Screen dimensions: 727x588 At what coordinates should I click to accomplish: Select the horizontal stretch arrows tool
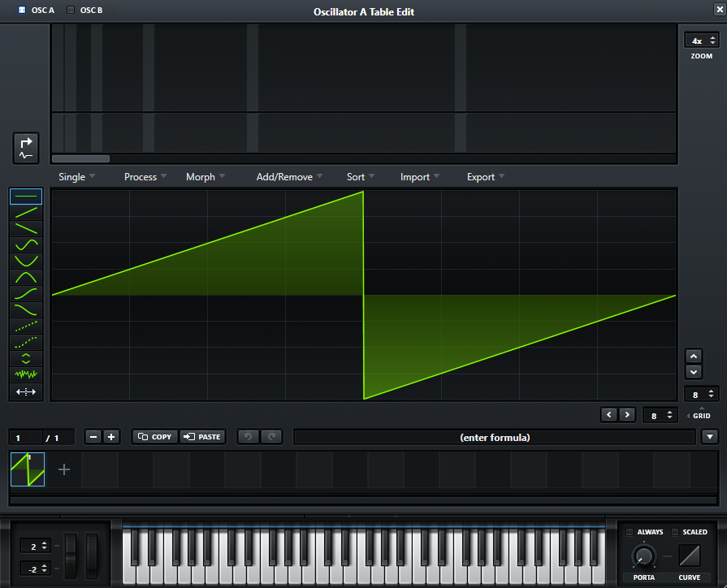pyautogui.click(x=26, y=391)
